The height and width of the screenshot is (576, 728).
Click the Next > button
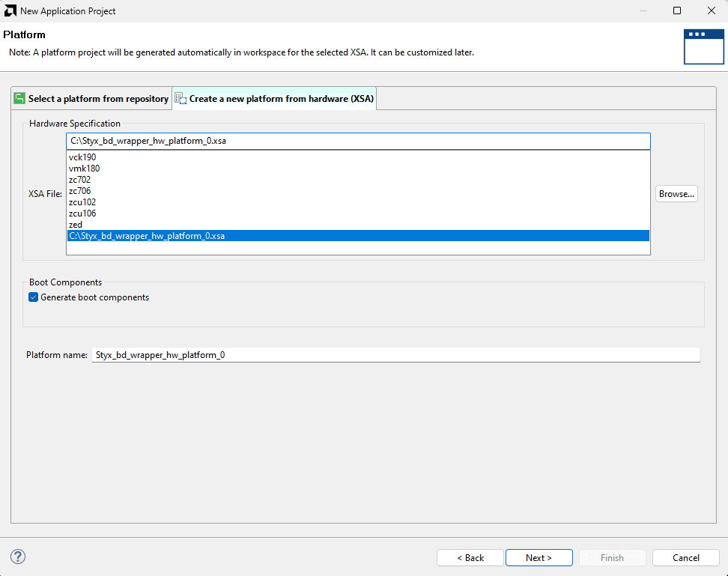pos(539,557)
